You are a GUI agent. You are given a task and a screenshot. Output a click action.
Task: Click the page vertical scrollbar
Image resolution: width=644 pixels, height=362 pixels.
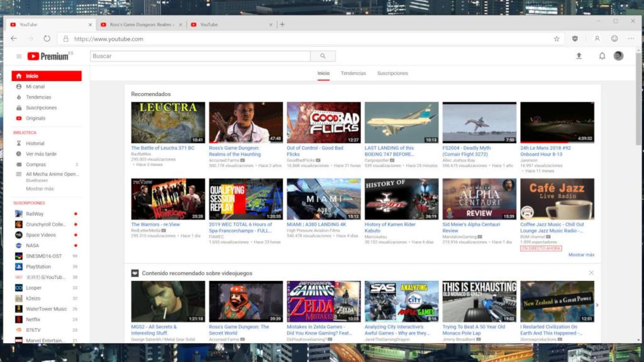coord(638,99)
